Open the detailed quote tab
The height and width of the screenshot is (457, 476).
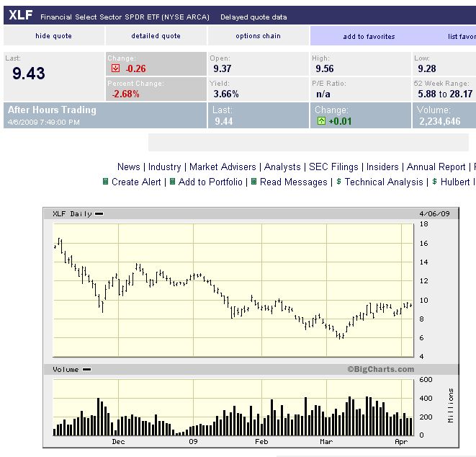pos(156,36)
